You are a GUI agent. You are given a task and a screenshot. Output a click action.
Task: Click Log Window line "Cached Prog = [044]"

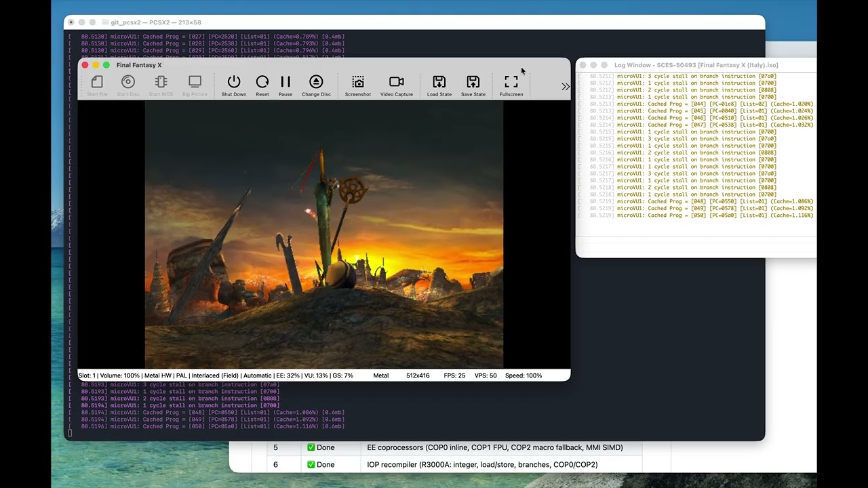(x=696, y=104)
